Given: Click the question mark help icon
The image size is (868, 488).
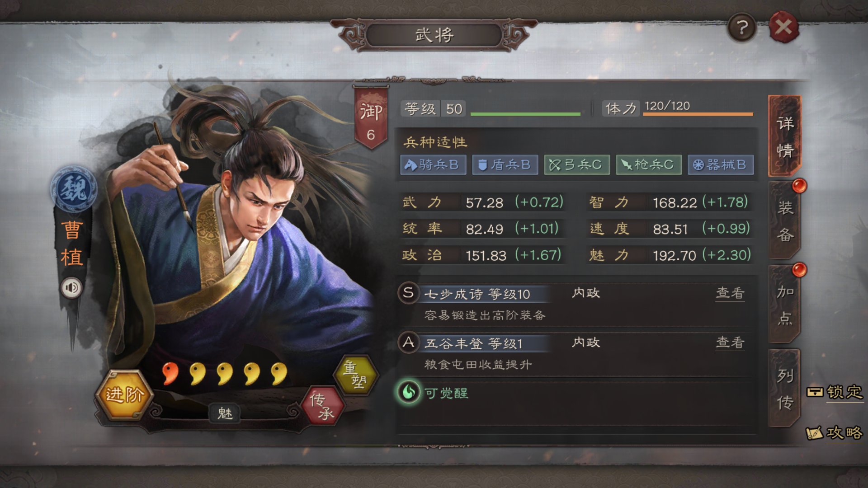Looking at the screenshot, I should 742,28.
